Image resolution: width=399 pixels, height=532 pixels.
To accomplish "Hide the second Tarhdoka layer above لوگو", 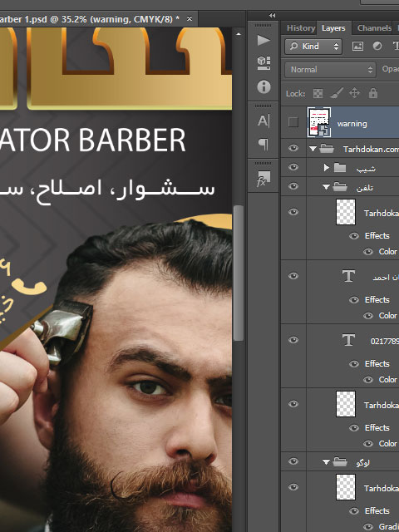I will point(293,404).
